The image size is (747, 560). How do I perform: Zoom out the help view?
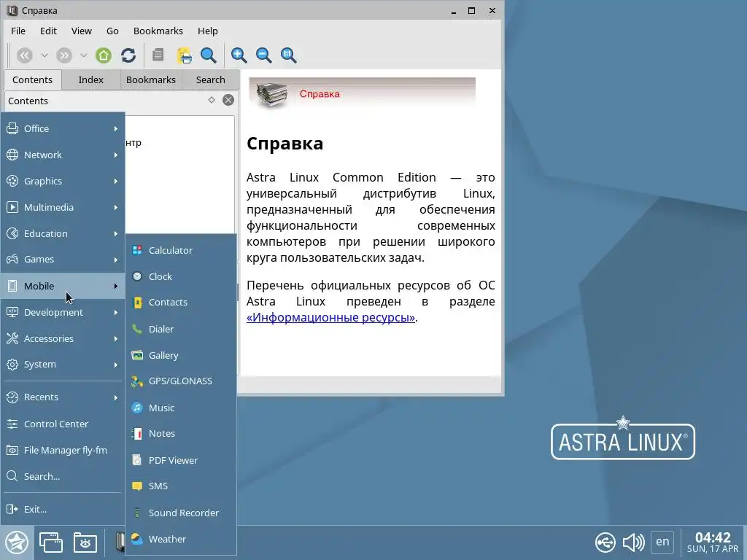(263, 55)
